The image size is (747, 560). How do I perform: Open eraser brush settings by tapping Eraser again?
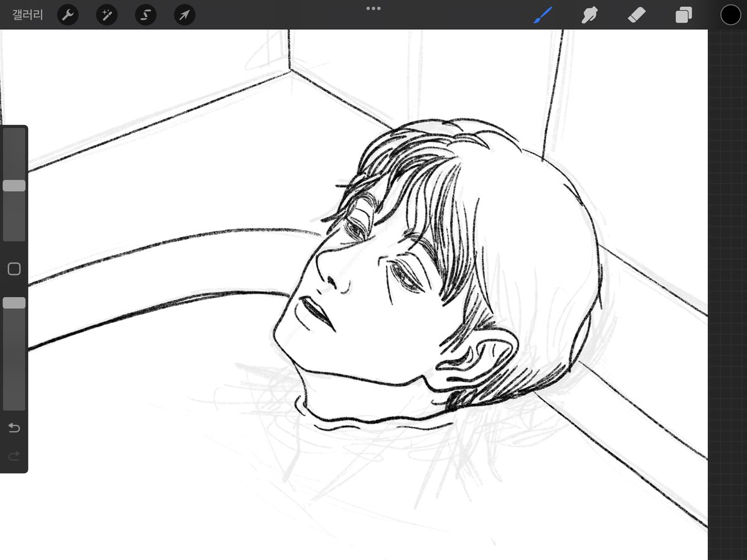tap(636, 14)
